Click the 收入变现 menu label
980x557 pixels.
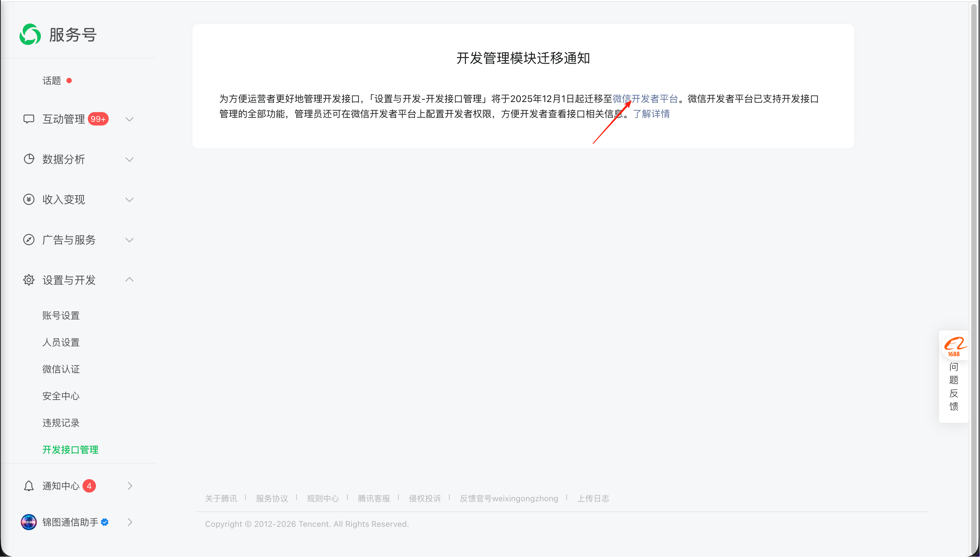tap(63, 200)
